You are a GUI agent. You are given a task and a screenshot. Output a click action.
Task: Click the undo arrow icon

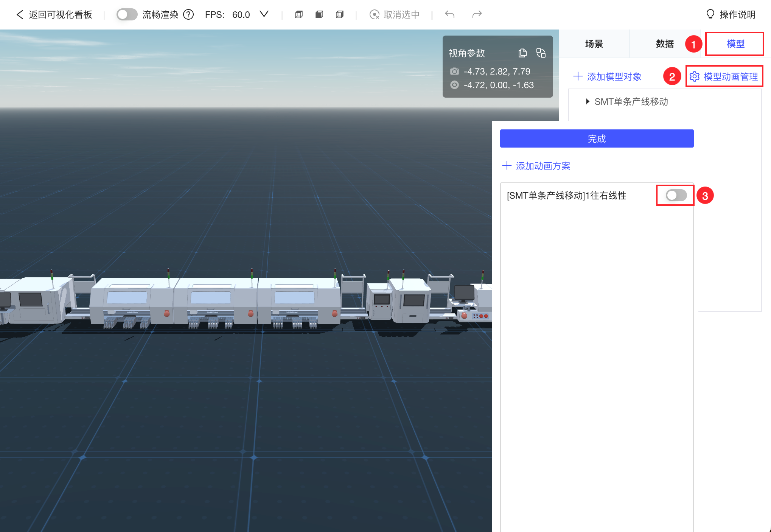point(450,14)
